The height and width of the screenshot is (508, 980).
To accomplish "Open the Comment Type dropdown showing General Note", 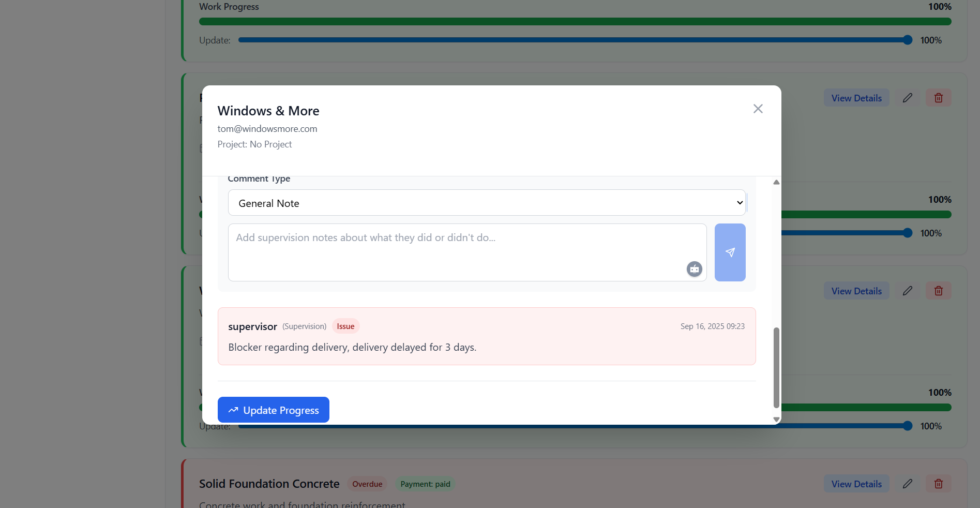I will 486,203.
